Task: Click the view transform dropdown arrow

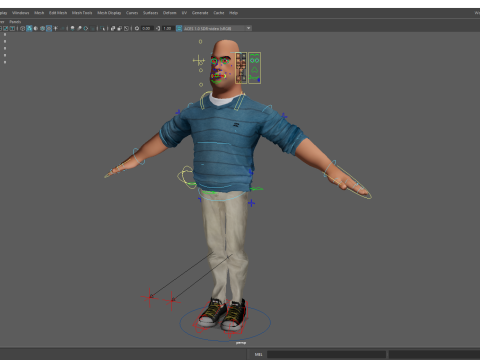Action: pos(249,28)
